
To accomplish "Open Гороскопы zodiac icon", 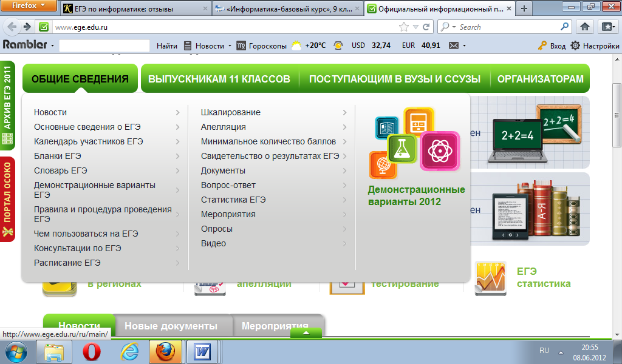I will point(241,45).
